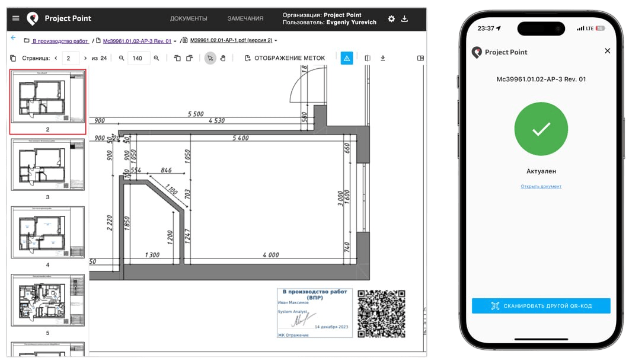Tap Открыть документ link on the phone
Image resolution: width=629 pixels, height=364 pixels.
tap(541, 186)
